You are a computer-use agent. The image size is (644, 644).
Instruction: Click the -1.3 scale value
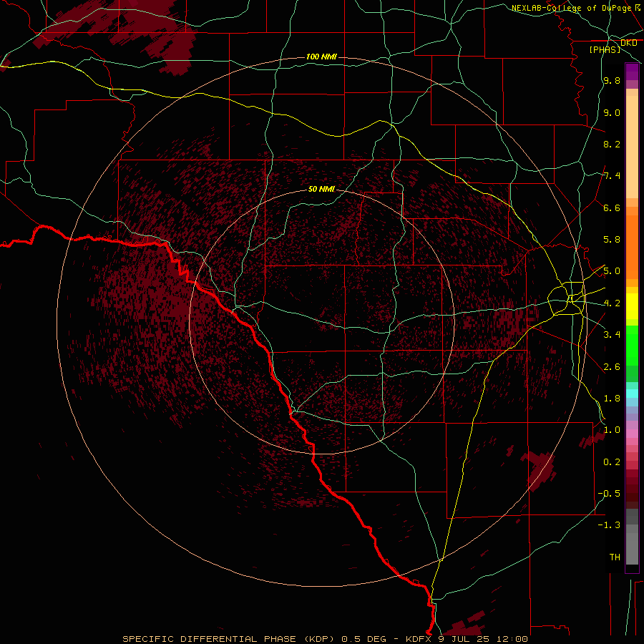coord(609,525)
